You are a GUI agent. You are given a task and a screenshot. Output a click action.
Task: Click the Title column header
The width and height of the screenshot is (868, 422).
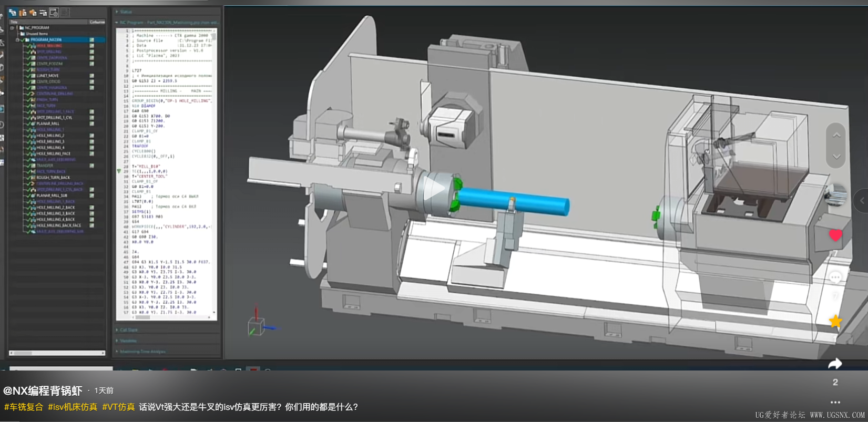[x=48, y=22]
